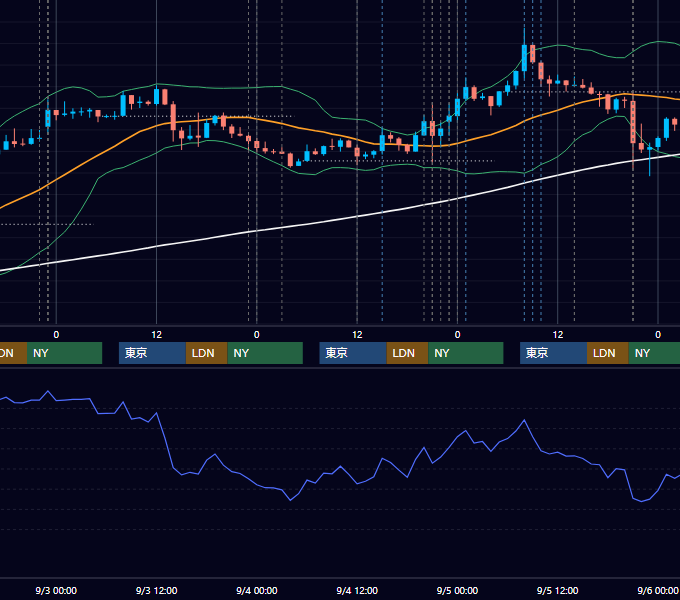Screen dimensions: 680x600
Task: Select the NY session spanning 9/3 00:00
Action: tap(64, 353)
